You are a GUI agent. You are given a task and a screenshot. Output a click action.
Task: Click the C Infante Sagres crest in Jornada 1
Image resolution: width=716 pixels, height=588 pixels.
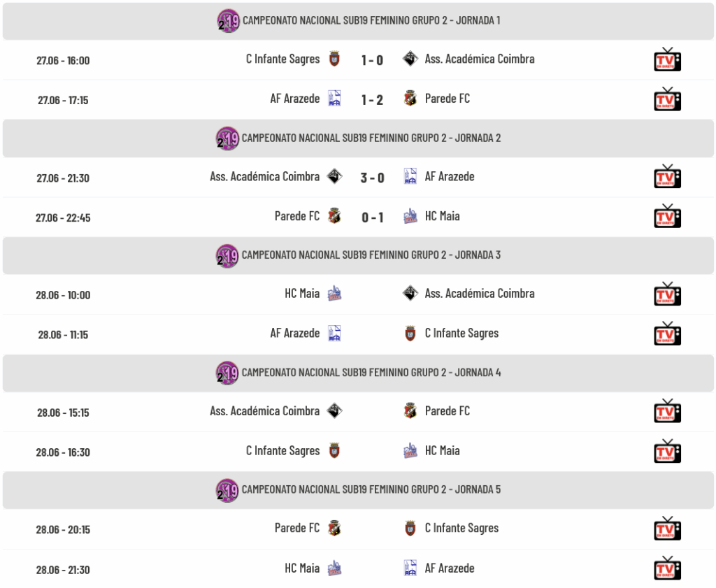click(335, 59)
